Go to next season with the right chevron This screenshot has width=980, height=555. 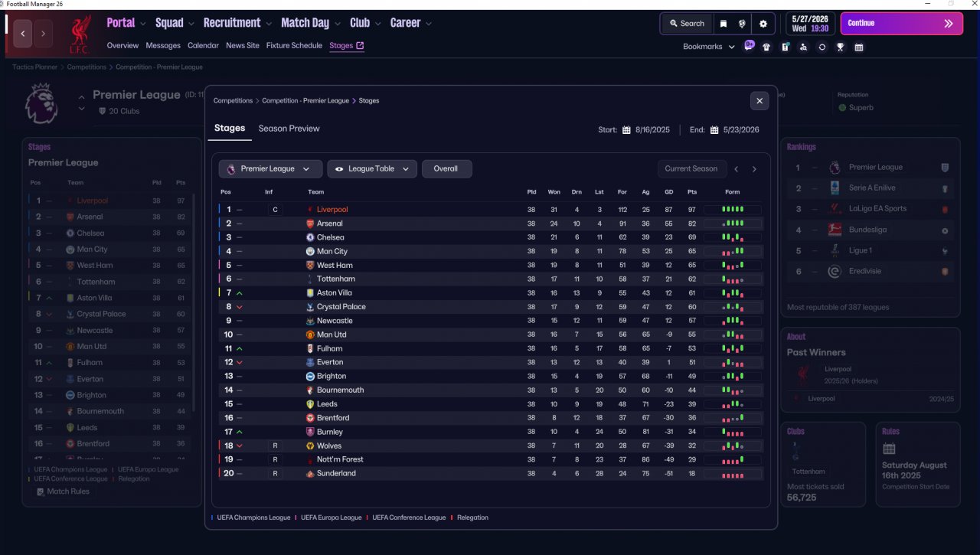[x=754, y=169]
